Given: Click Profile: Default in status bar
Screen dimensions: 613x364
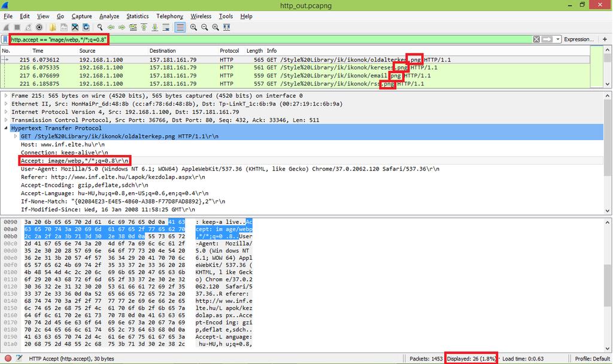Looking at the screenshot, I should point(592,359).
